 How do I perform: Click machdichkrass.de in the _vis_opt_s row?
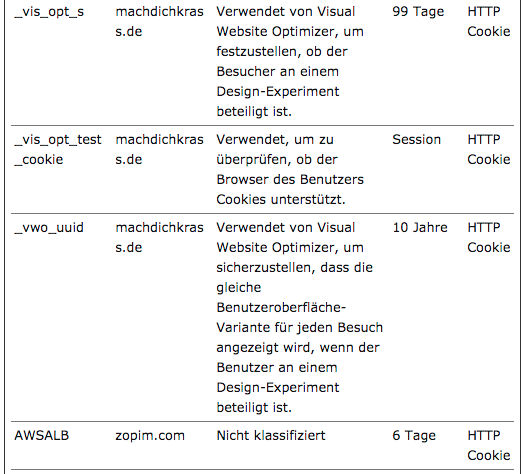[159, 21]
